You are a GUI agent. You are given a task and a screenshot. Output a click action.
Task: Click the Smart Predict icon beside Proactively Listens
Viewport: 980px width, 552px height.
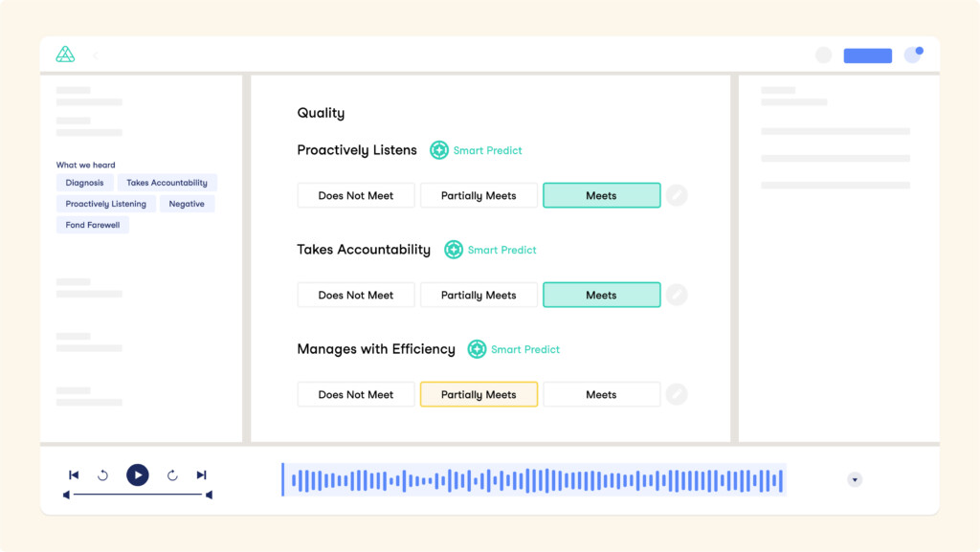tap(439, 150)
